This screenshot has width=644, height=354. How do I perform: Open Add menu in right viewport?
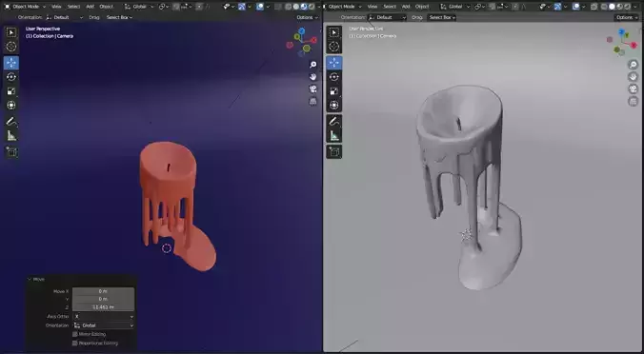[406, 7]
